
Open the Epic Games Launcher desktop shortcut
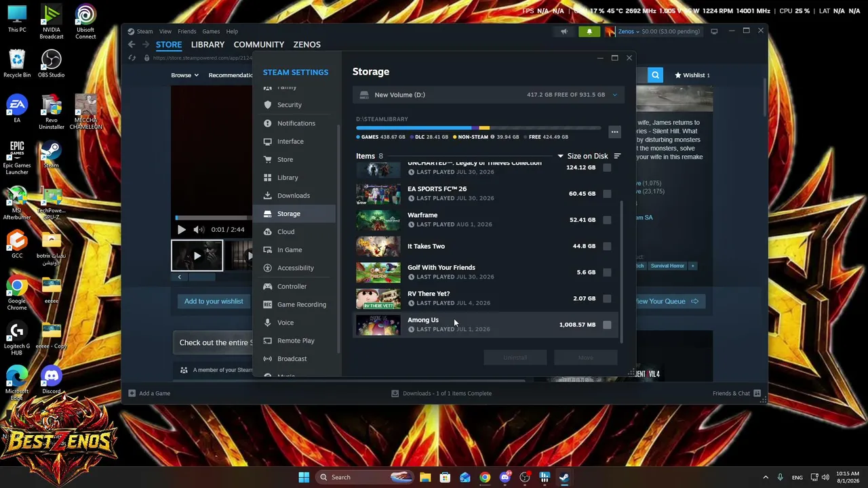tap(17, 158)
